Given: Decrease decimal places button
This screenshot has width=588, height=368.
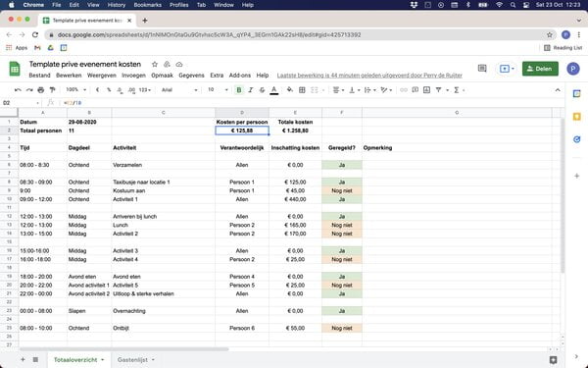Looking at the screenshot, I should click(120, 90).
